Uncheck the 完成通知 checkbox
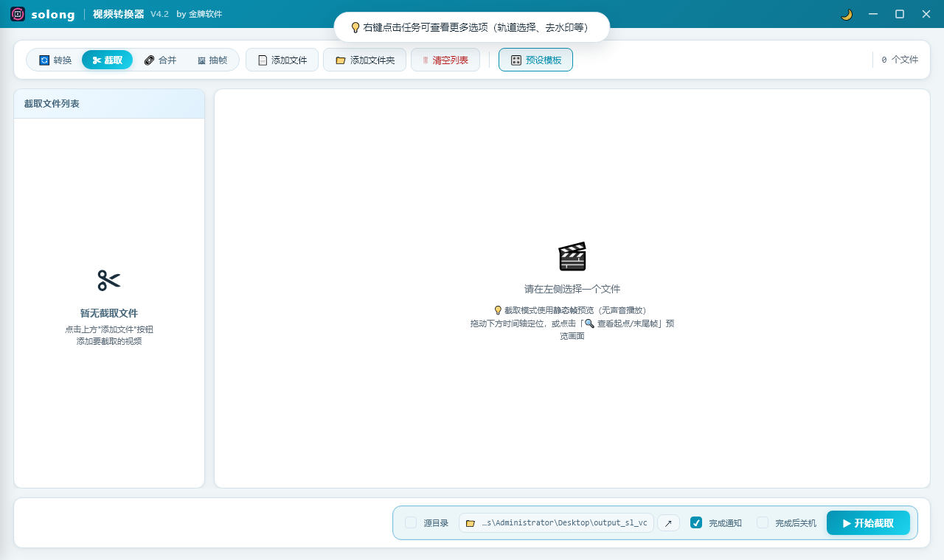 pyautogui.click(x=696, y=523)
